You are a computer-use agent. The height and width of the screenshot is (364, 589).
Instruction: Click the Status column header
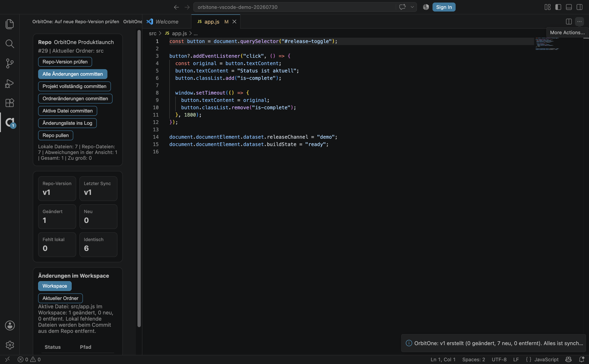pos(53,347)
